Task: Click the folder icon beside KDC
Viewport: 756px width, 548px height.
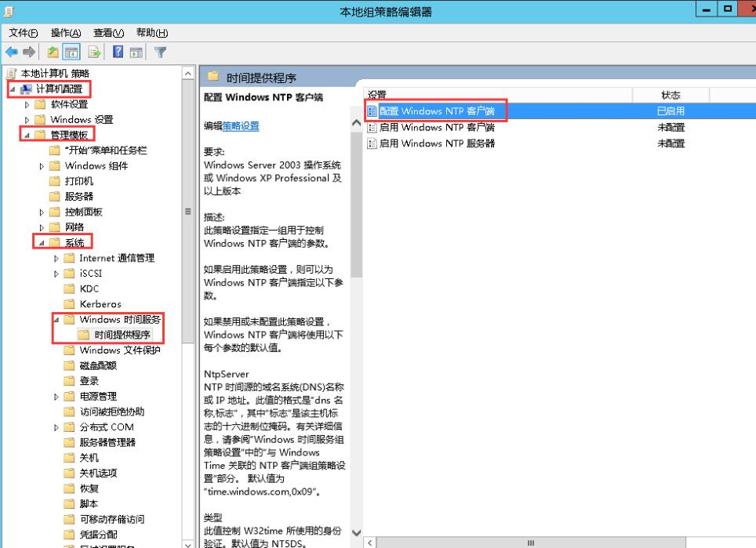Action: (x=70, y=289)
